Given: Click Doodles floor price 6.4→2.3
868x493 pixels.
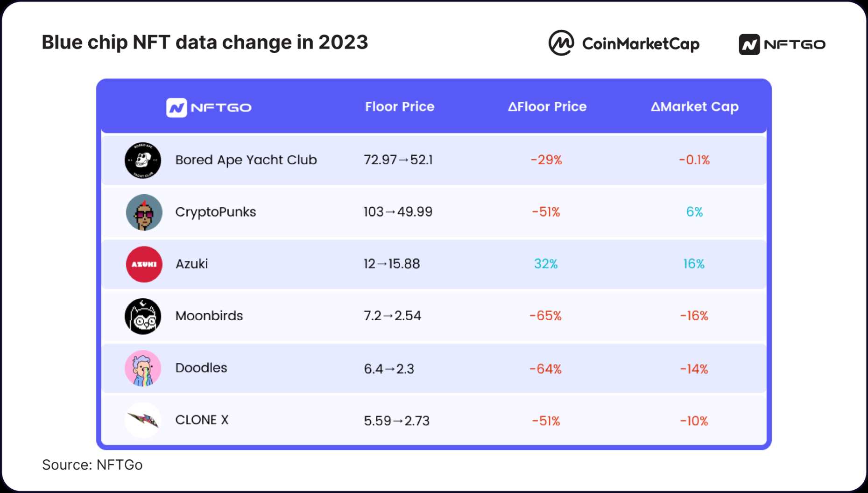Looking at the screenshot, I should click(x=389, y=369).
